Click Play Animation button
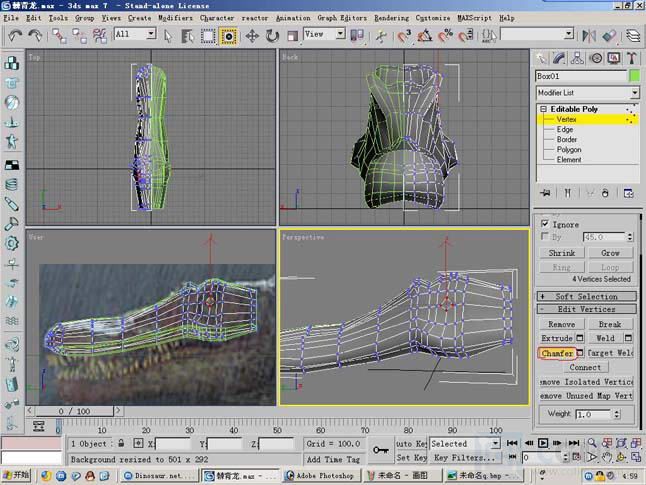This screenshot has height=485, width=646. 543,443
